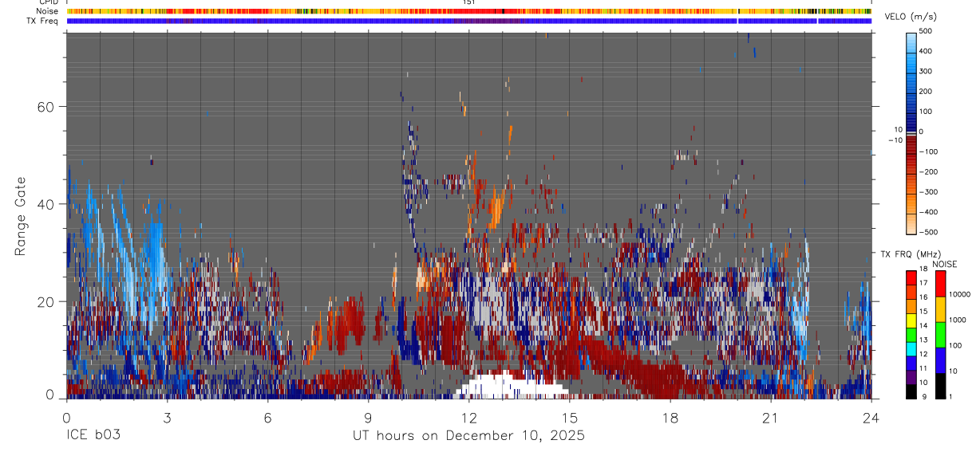980x452 pixels.
Task: Click the velocity color scale bar
Action: tap(911, 132)
